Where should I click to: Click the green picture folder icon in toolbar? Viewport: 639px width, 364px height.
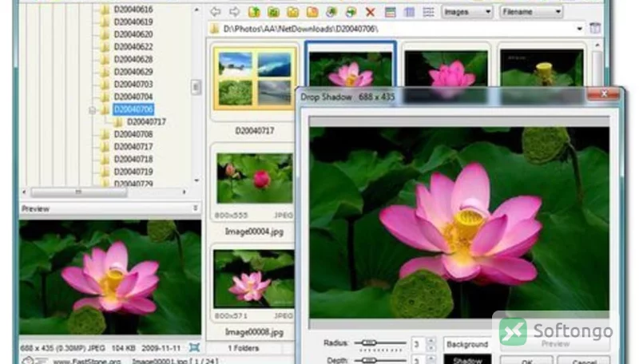(273, 12)
